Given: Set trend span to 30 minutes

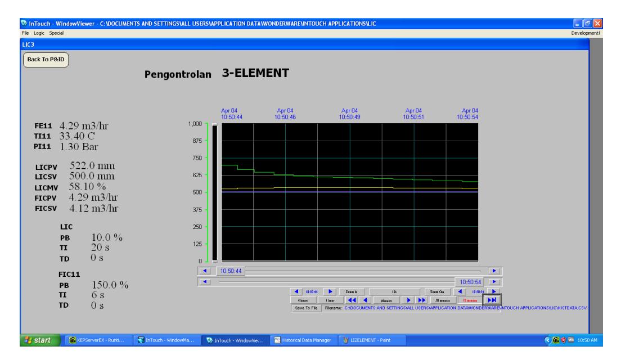Looking at the screenshot, I should click(x=443, y=300).
